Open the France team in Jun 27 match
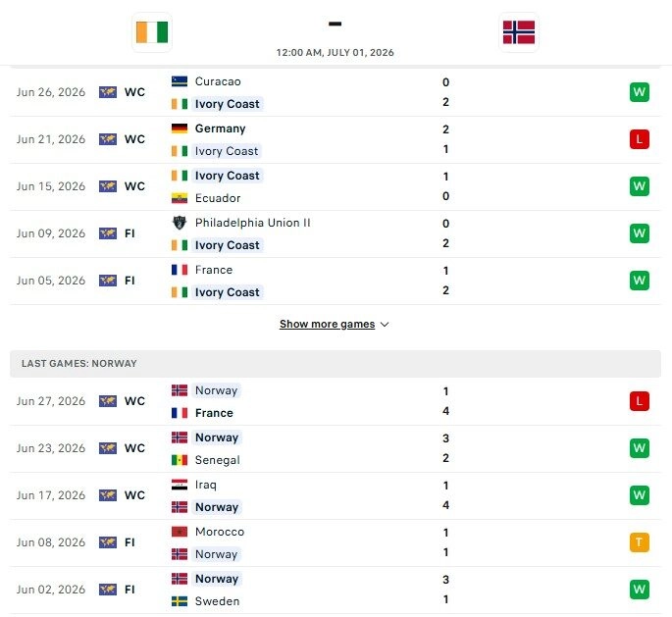Viewport: 672px width, 617px height. pos(214,413)
